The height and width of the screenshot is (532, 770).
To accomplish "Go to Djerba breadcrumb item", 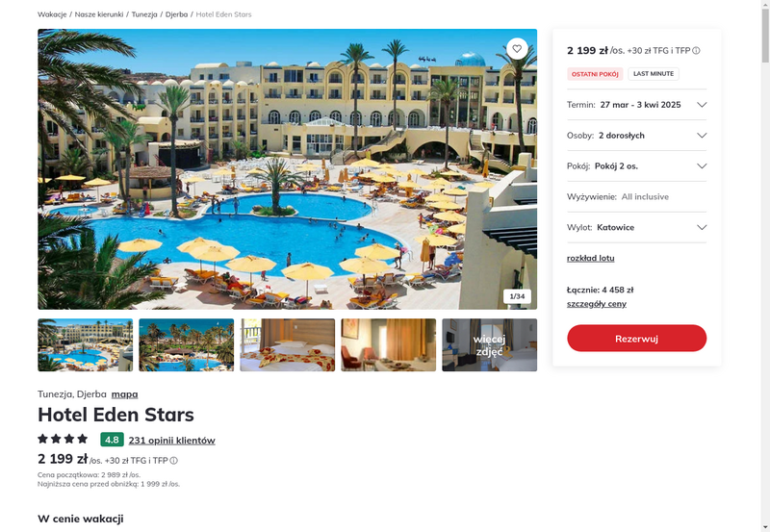I will pyautogui.click(x=176, y=14).
